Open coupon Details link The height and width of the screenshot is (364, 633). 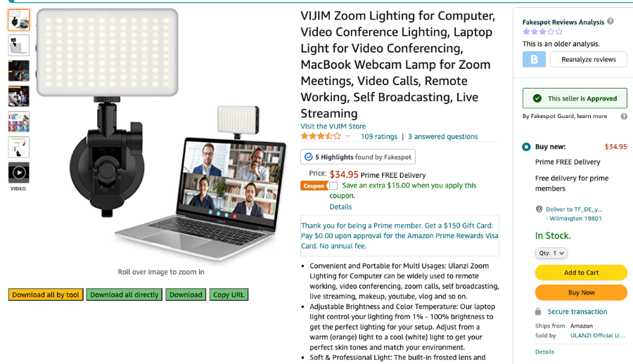(340, 207)
